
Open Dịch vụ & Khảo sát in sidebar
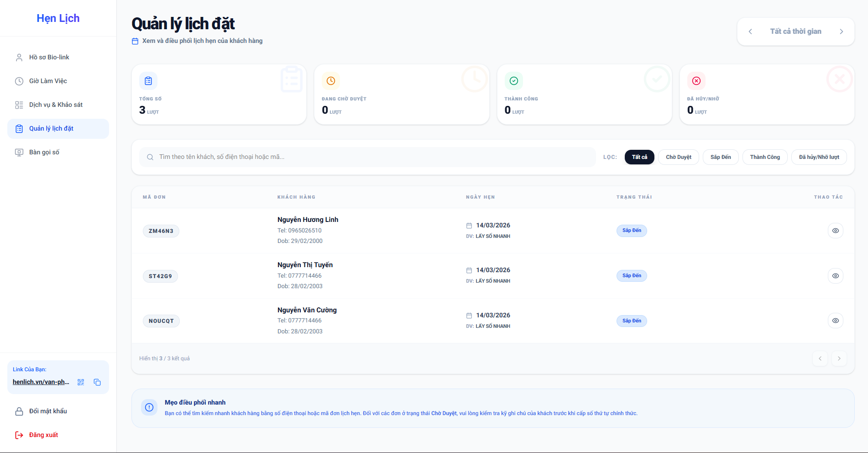[56, 105]
